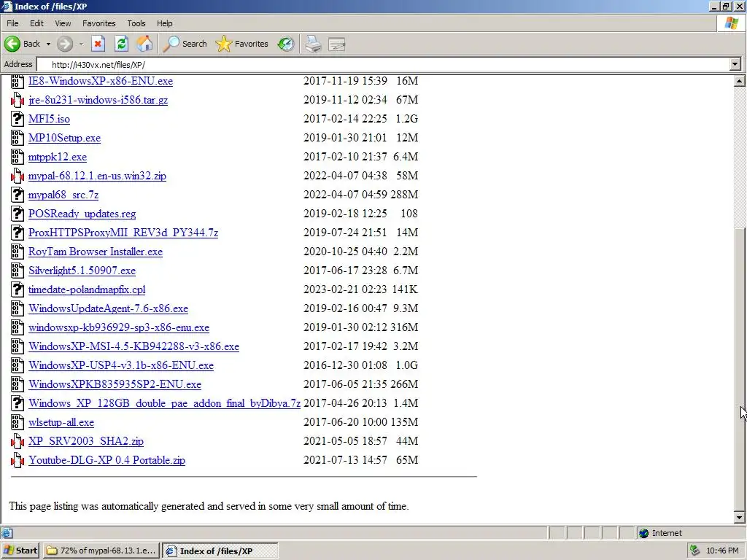Click the network tray icon in taskbar

(695, 551)
